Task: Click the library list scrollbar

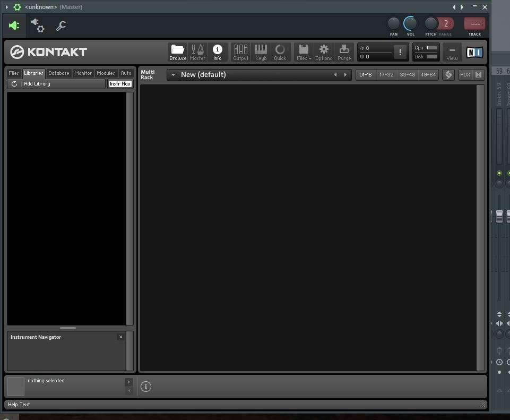Action: pyautogui.click(x=129, y=208)
